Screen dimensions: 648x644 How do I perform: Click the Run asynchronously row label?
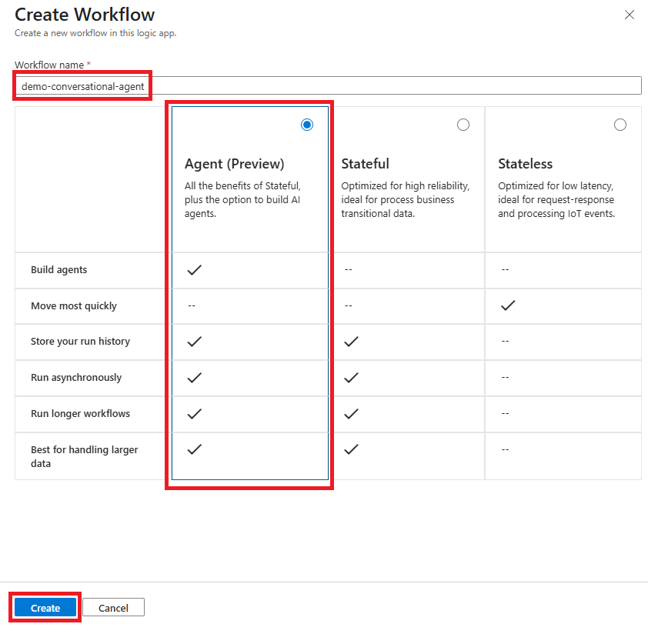(76, 378)
